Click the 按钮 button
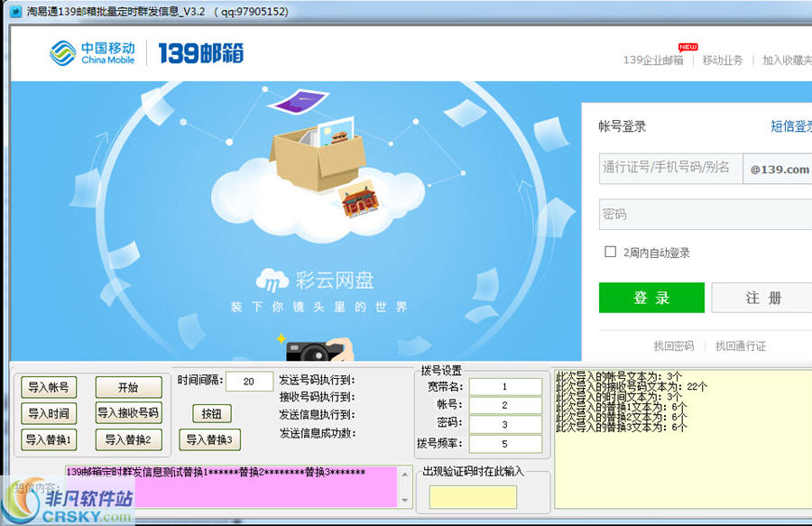The height and width of the screenshot is (526, 812). tap(212, 413)
